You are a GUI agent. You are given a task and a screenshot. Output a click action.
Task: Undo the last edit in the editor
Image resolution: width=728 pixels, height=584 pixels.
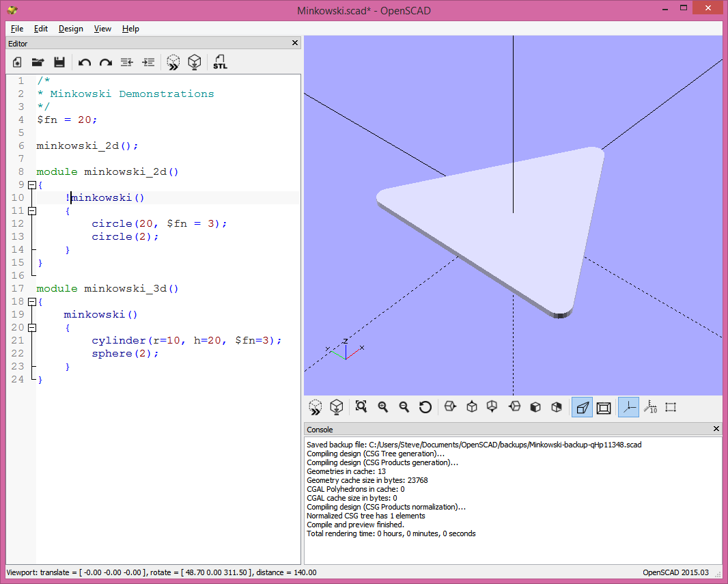click(84, 62)
